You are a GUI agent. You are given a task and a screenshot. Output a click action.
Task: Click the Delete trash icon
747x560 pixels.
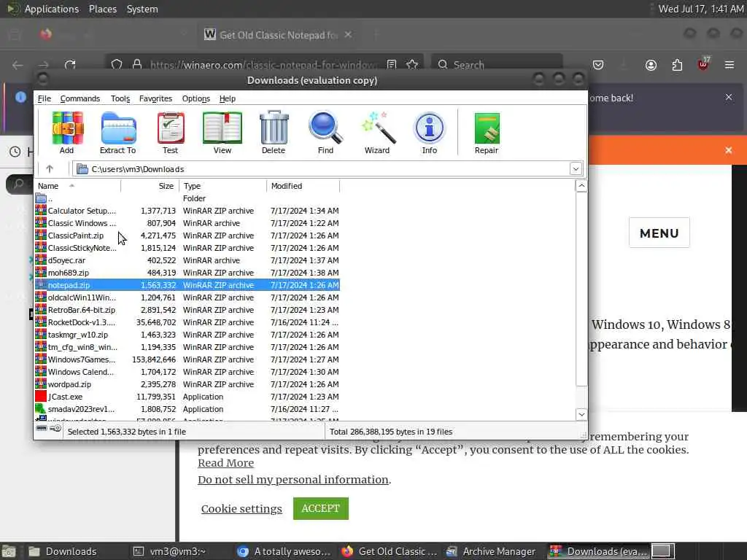click(274, 133)
